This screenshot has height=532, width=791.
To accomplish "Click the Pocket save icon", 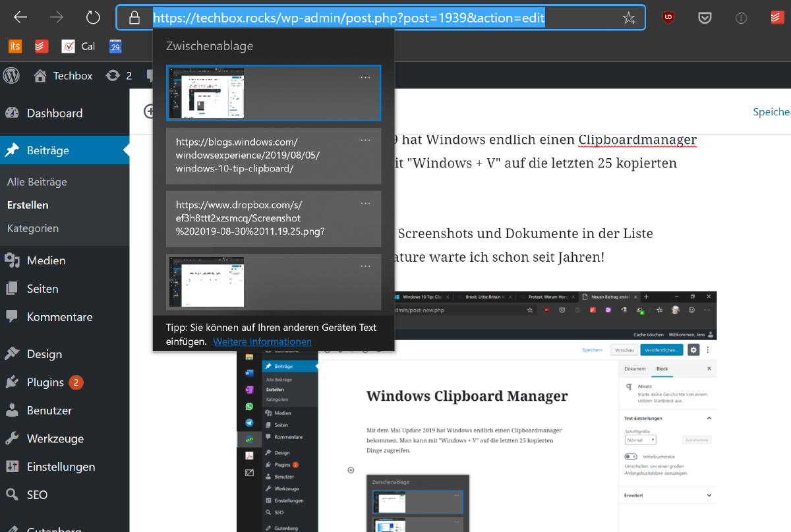I will [705, 18].
